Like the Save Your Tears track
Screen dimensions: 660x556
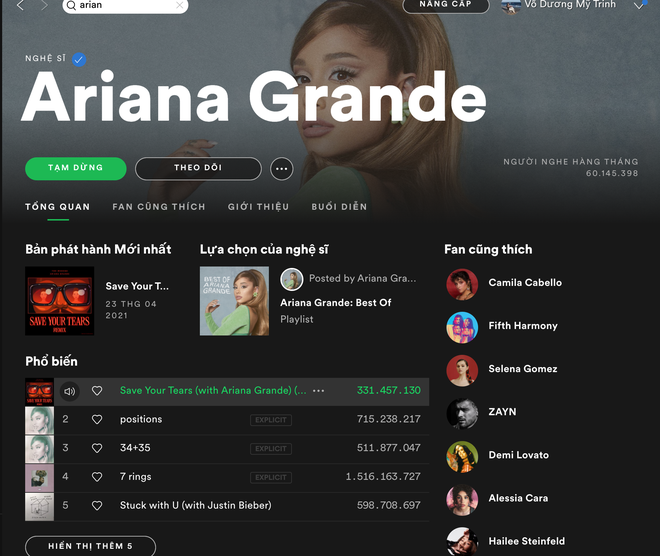[97, 391]
